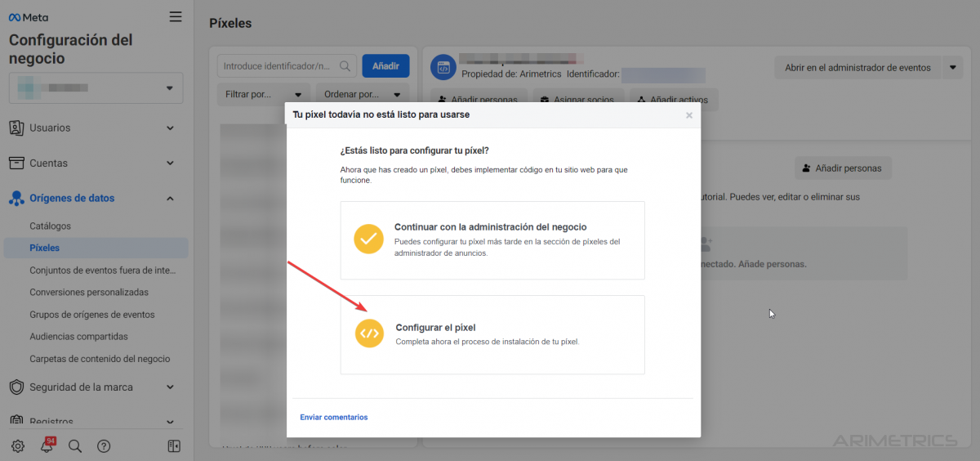Open settings gear icon in bottom bar
The image size is (980, 461).
[x=18, y=445]
